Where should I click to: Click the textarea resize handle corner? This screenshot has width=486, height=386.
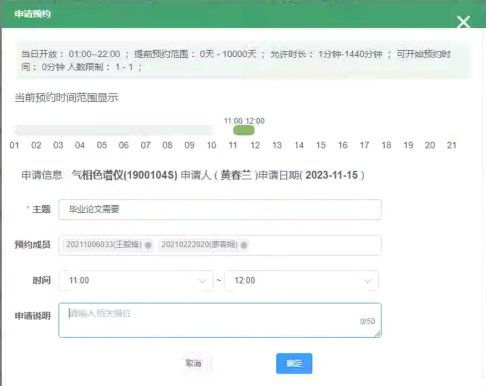pos(378,334)
